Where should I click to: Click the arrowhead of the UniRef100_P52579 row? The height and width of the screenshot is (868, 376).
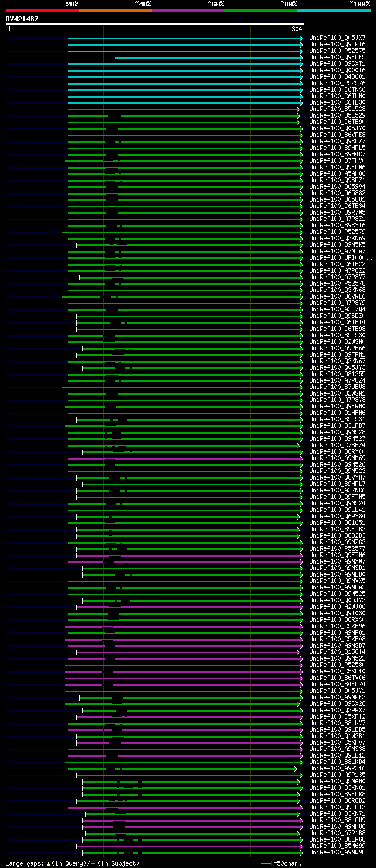tap(301, 232)
